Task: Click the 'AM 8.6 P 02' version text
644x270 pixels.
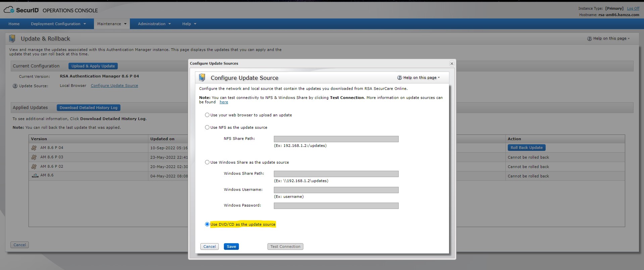Action: pos(52,166)
